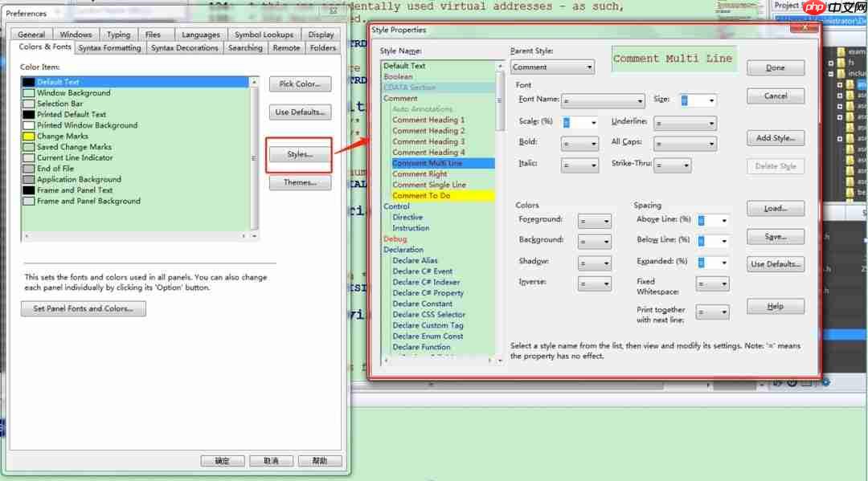Open the Syntax Formatting tab
868x481 pixels.
[109, 48]
